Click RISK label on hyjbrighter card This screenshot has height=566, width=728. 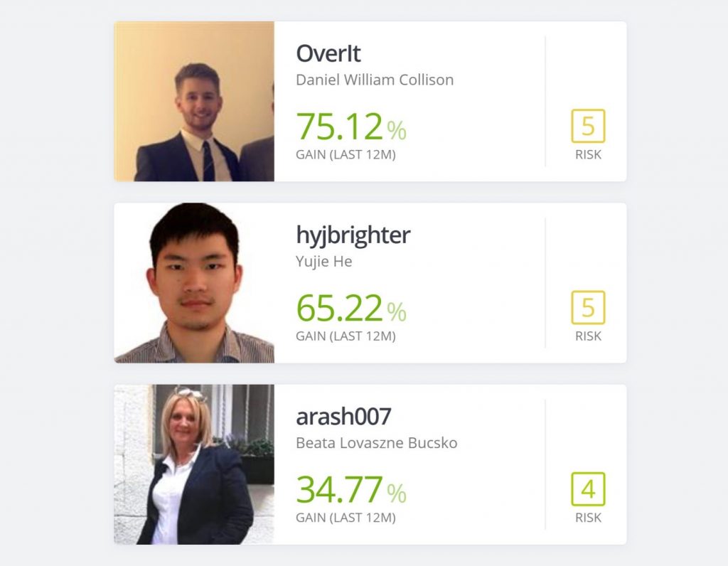[588, 336]
